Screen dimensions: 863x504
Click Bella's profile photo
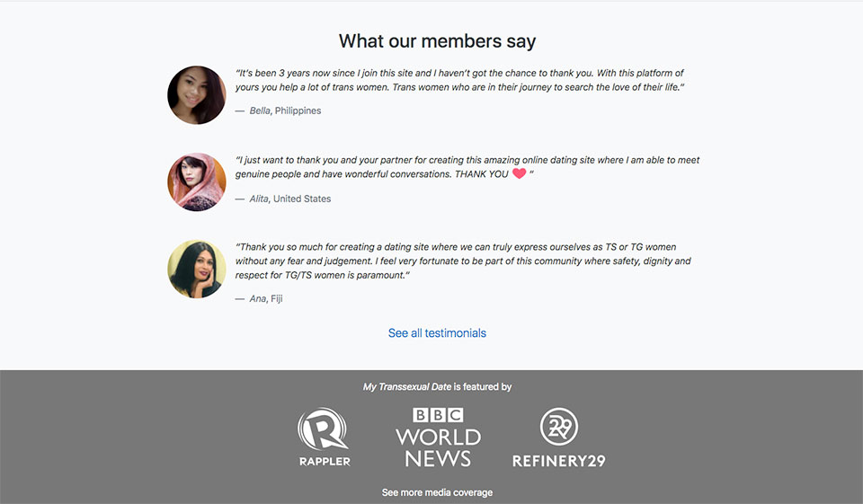[197, 94]
